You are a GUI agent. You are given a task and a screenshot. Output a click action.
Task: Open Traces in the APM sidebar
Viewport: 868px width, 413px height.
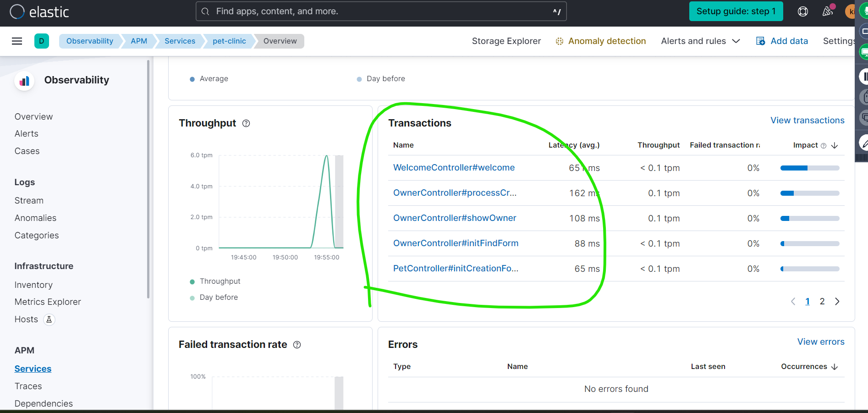point(28,386)
